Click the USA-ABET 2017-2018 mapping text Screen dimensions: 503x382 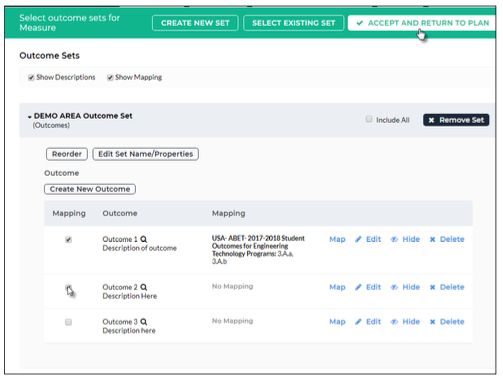pyautogui.click(x=258, y=250)
